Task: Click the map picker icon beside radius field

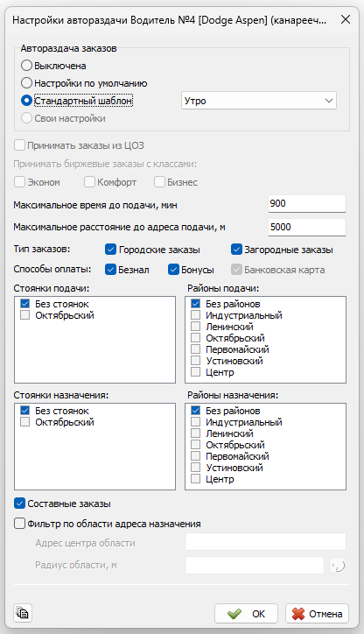Action: click(338, 566)
